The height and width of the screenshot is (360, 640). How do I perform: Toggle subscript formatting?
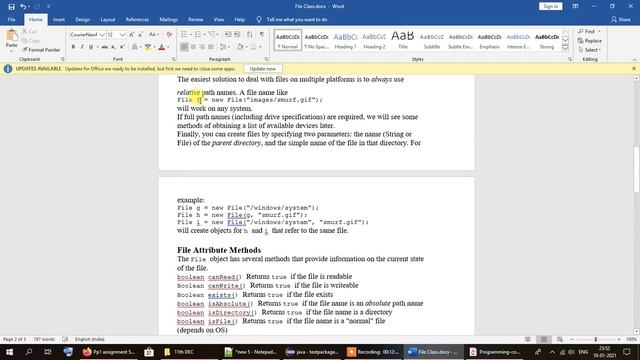113,47
